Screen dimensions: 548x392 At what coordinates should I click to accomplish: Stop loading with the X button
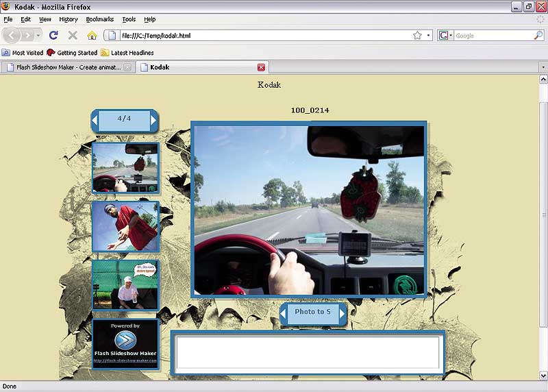tap(73, 36)
